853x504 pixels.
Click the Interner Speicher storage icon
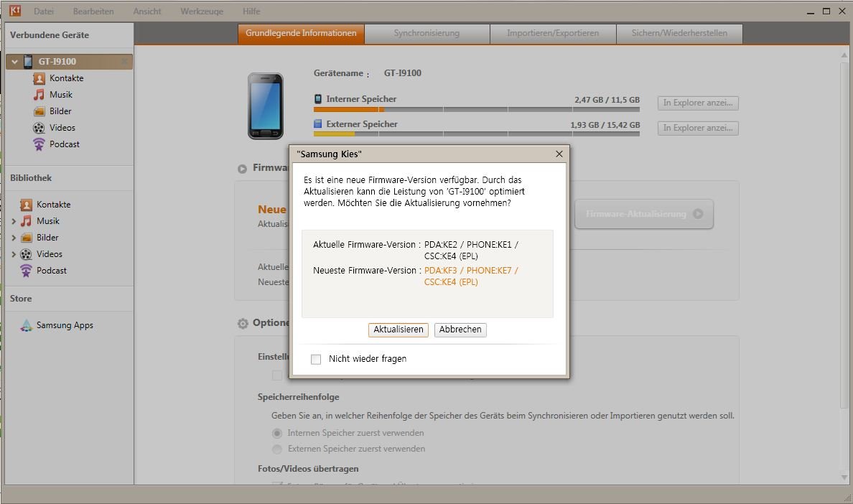coord(317,99)
